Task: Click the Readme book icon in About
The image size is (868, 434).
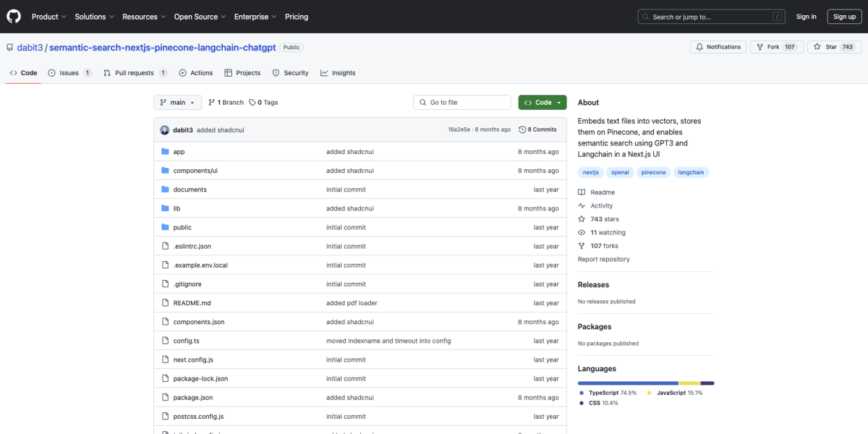Action: [x=581, y=192]
